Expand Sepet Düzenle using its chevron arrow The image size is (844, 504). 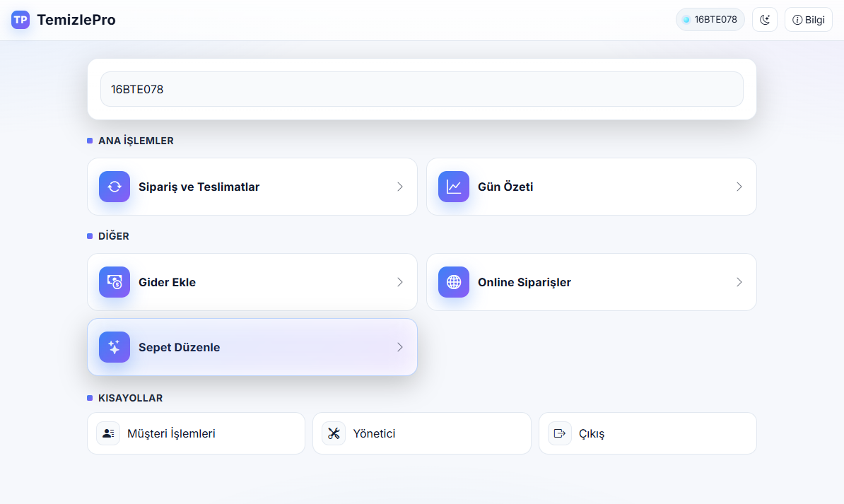point(400,347)
